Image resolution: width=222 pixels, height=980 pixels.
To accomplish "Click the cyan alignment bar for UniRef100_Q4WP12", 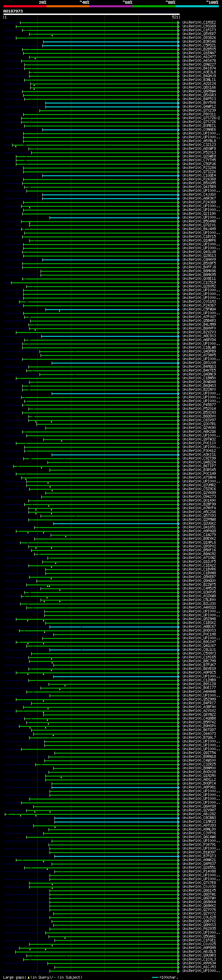I will point(112,107).
